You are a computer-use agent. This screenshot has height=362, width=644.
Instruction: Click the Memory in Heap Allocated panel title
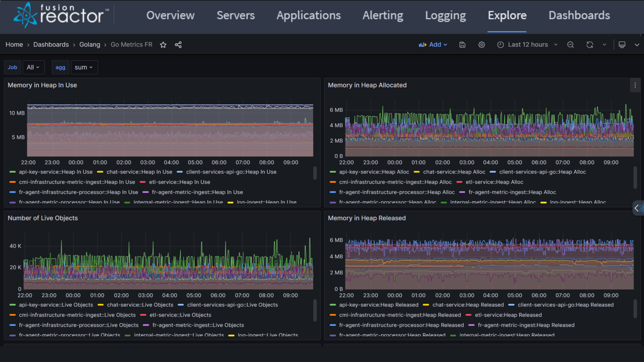[367, 85]
